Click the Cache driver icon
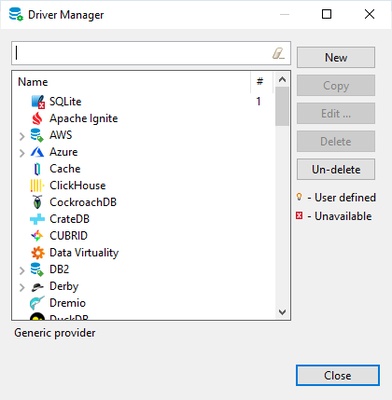Image resolution: width=392 pixels, height=400 pixels. (x=37, y=169)
